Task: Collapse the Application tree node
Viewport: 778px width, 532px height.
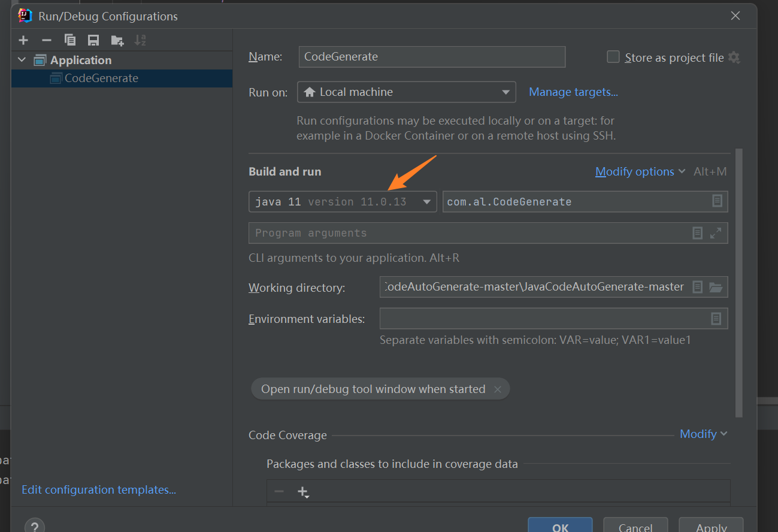Action: tap(22, 60)
